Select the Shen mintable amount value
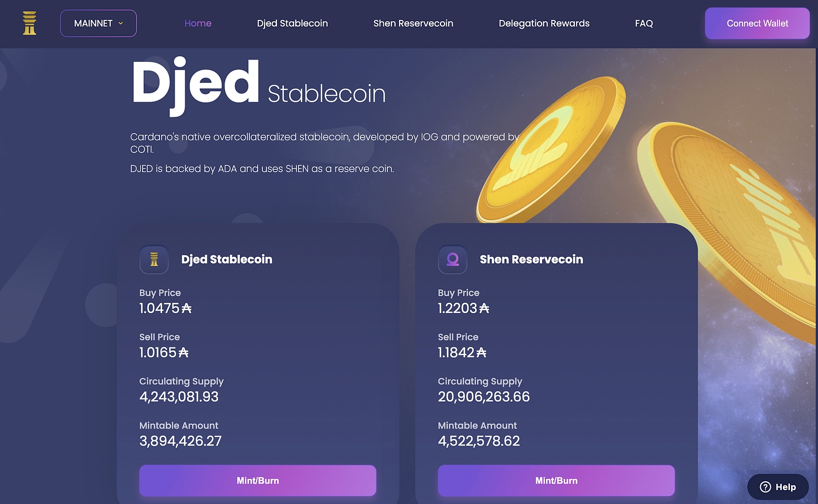Viewport: 818px width, 504px height. pyautogui.click(x=479, y=441)
